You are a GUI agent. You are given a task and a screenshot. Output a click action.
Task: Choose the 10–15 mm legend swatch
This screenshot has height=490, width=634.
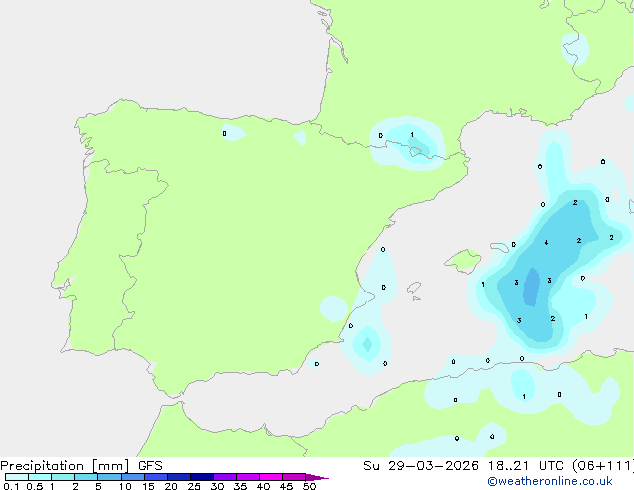[x=133, y=477]
